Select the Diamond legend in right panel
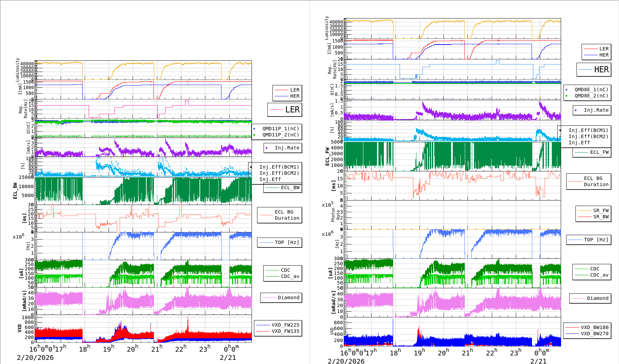The image size is (619, 364). [597, 298]
